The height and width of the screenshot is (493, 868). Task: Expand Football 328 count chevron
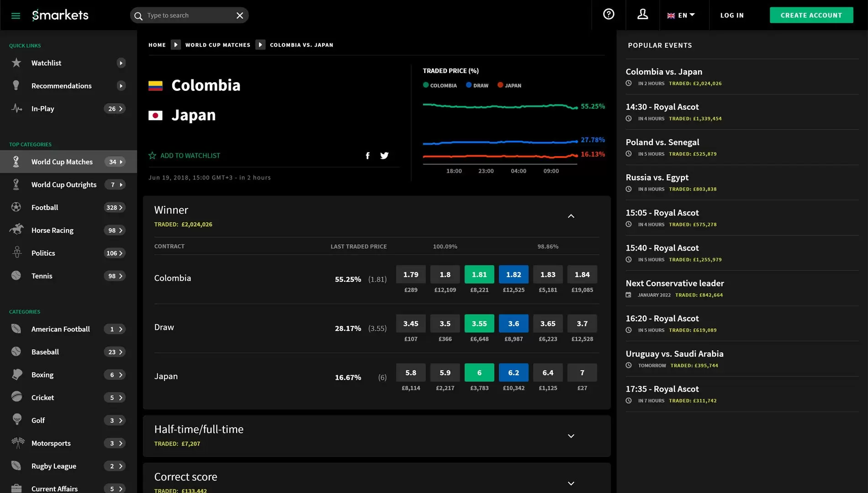(x=115, y=207)
